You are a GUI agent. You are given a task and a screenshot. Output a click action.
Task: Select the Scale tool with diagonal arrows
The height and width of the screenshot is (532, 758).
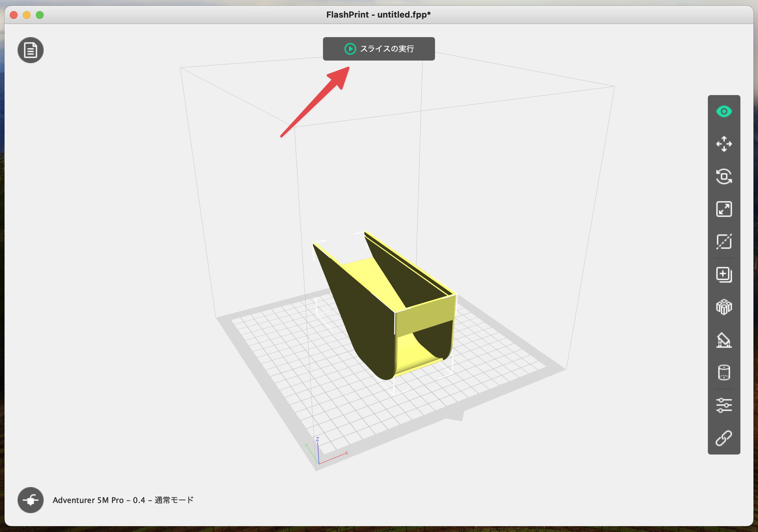point(724,209)
